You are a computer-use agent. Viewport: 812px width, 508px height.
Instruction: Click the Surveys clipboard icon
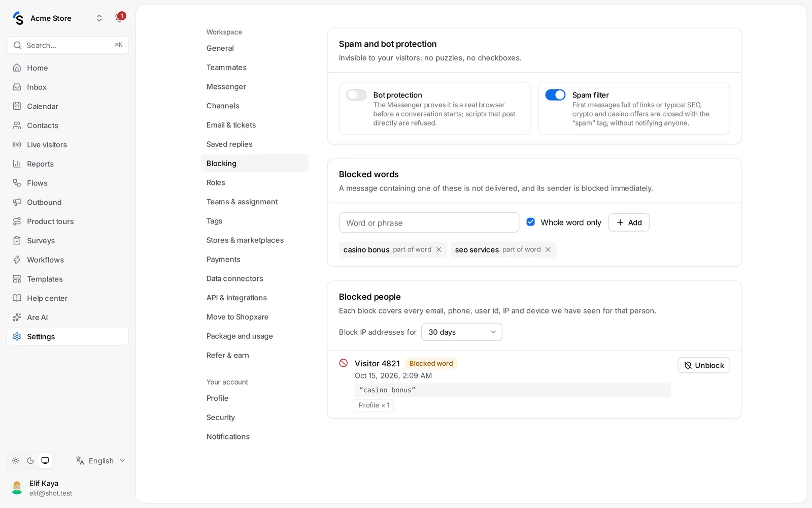coord(17,240)
